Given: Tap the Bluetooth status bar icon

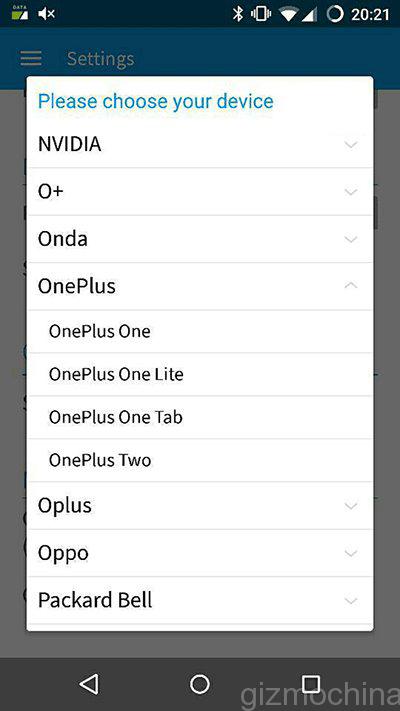Looking at the screenshot, I should click(x=238, y=14).
